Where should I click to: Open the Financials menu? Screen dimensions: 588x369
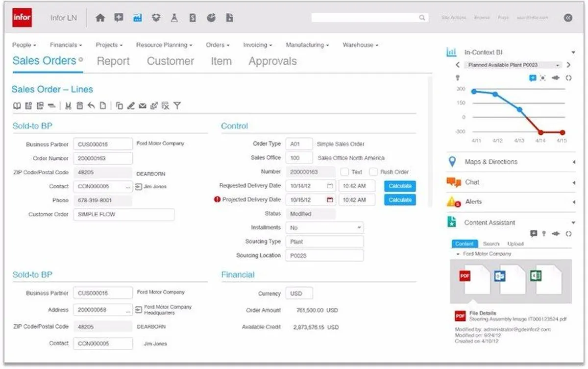66,45
